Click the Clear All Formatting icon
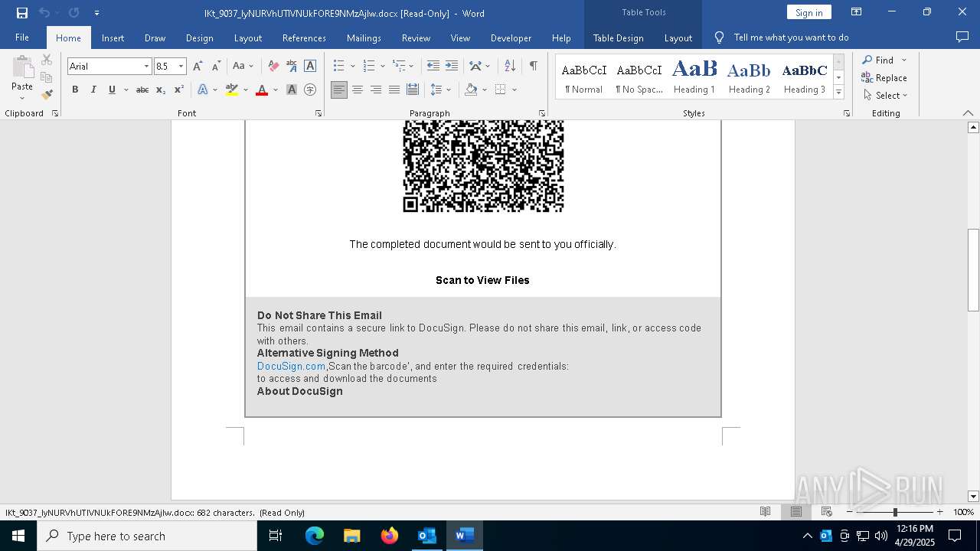 (x=273, y=67)
